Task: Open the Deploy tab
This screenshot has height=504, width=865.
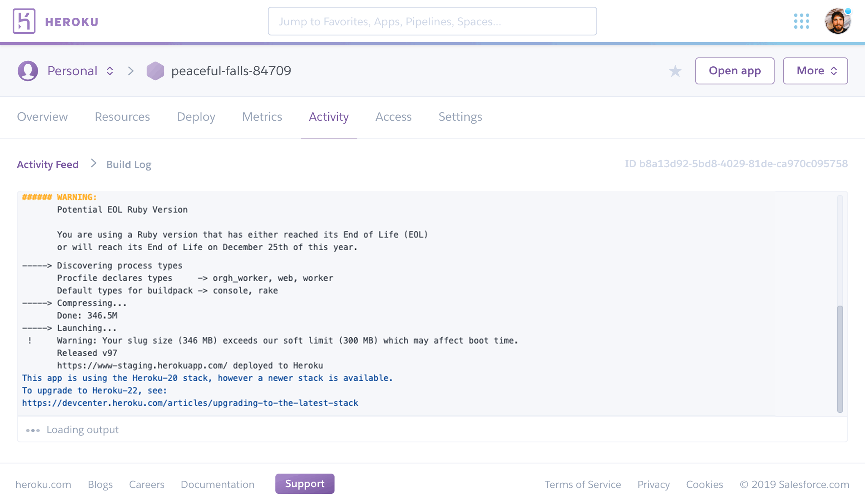Action: (196, 117)
